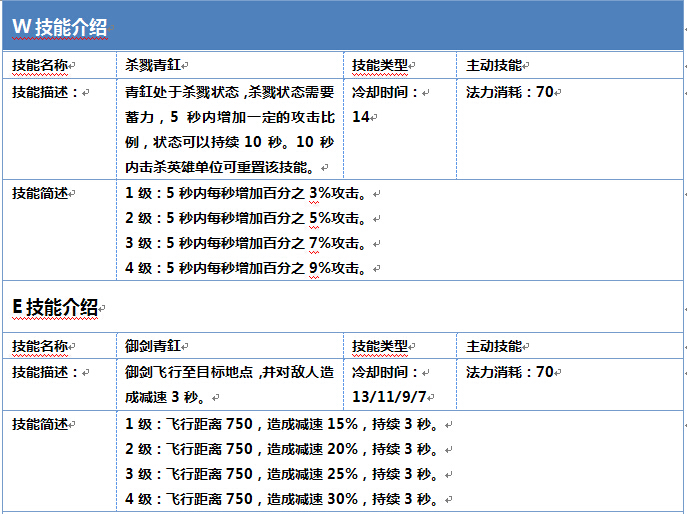Select the skill name cell "杀戮青釭"

[x=153, y=66]
